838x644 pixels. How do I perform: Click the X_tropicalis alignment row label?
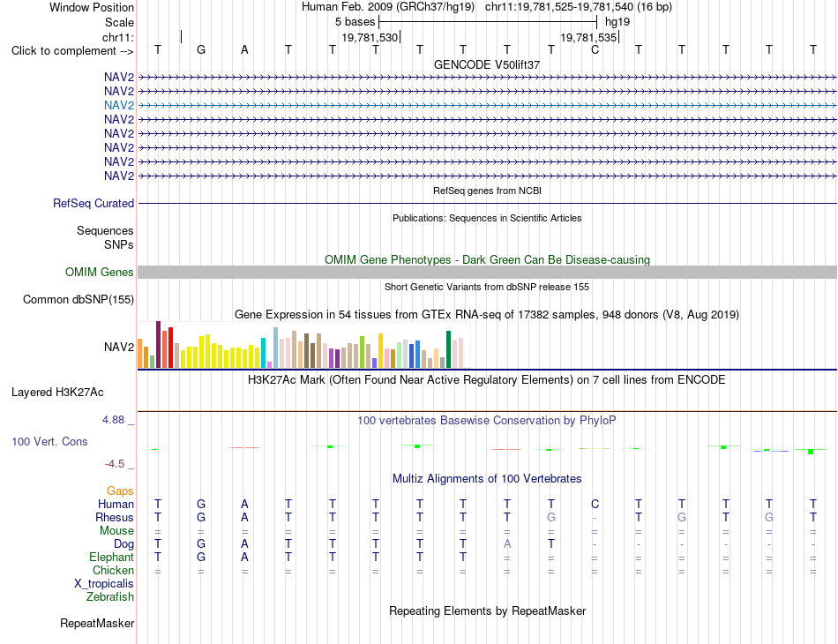(104, 584)
